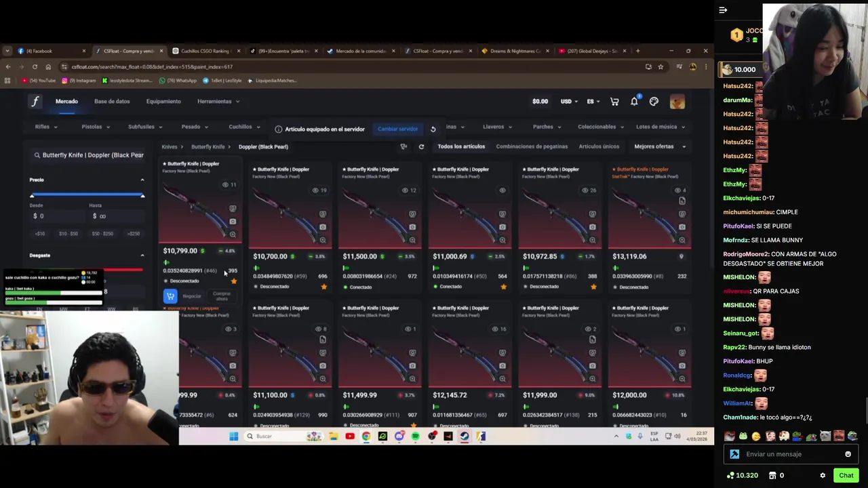Collapse chat panel with the top-left toggle

pyautogui.click(x=723, y=10)
